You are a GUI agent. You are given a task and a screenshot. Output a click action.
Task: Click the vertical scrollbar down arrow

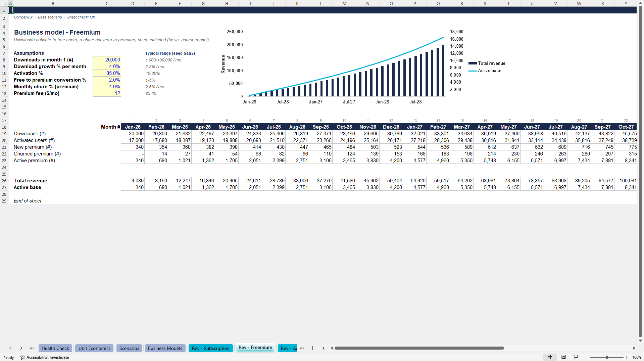point(640,340)
